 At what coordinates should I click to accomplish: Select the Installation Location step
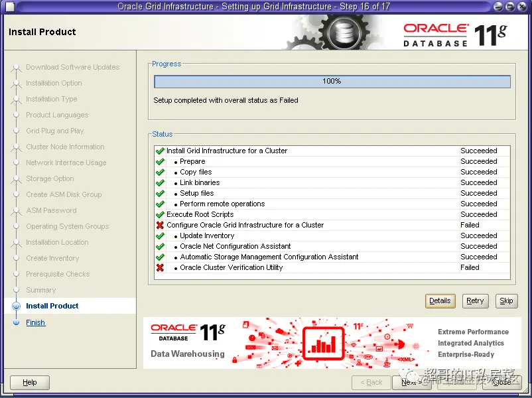coord(57,242)
